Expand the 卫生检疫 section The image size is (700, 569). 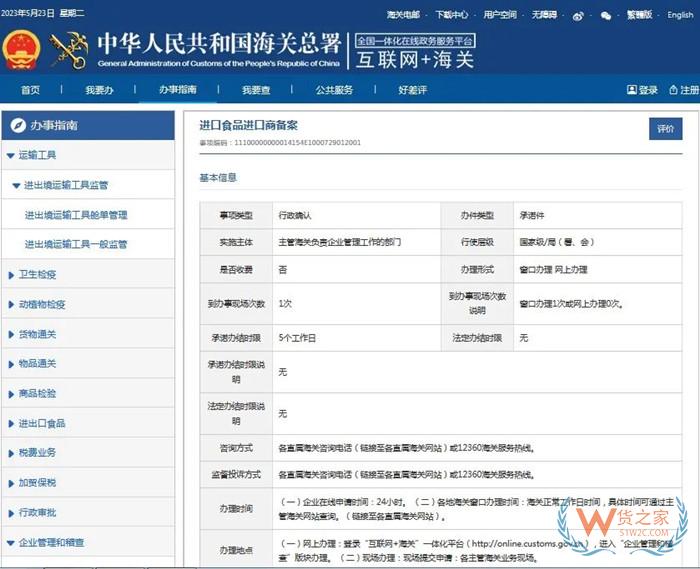(11, 275)
